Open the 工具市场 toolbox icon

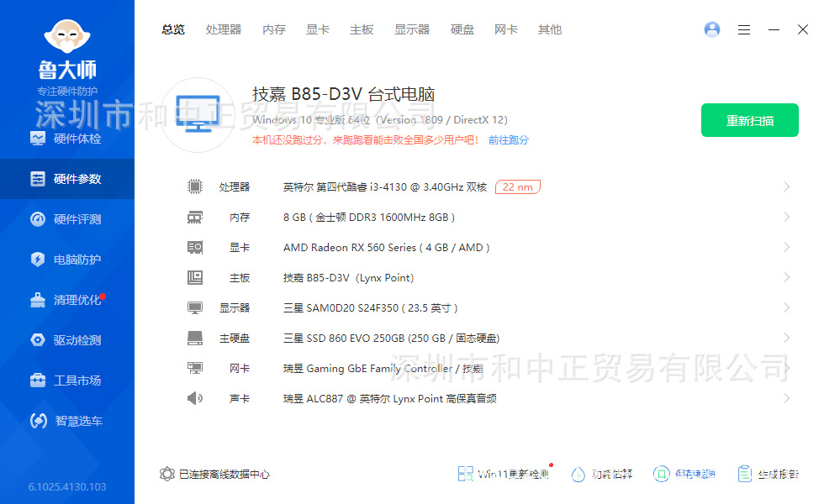38,380
